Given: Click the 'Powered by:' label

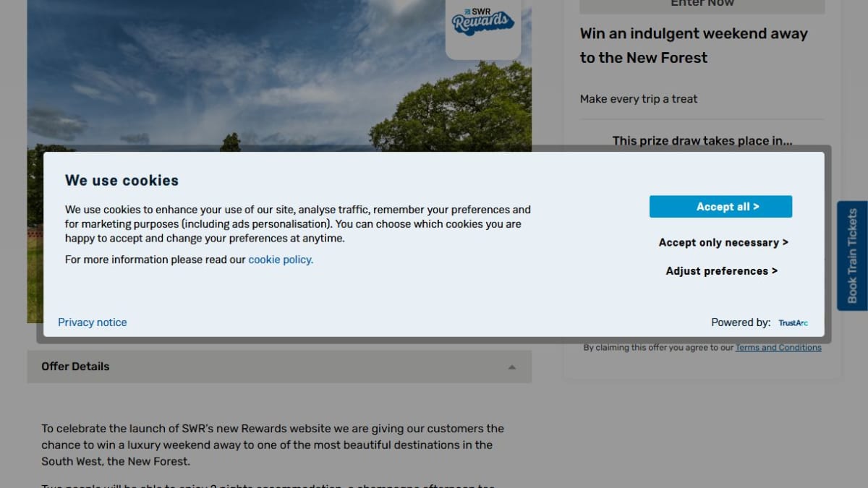Looking at the screenshot, I should point(741,322).
